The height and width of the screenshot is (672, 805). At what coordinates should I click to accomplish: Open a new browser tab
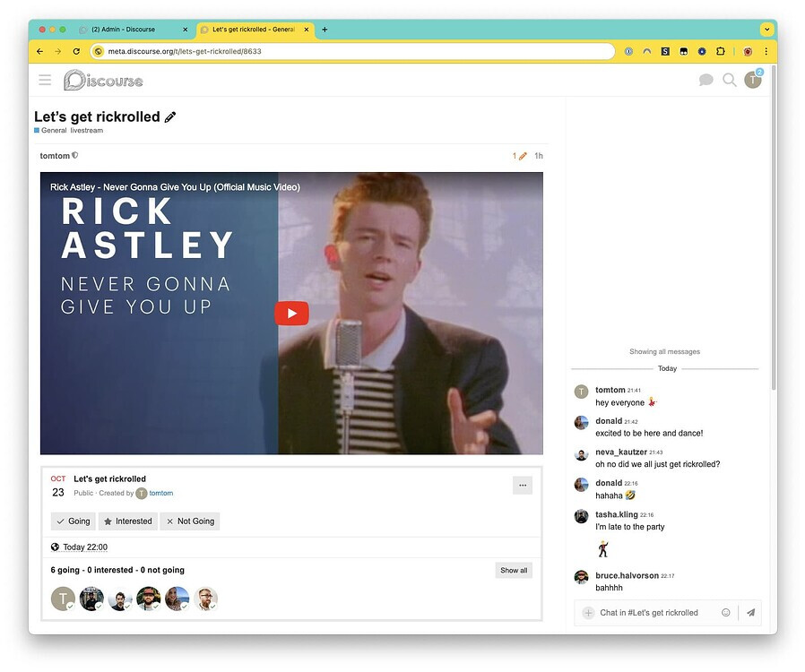pos(325,30)
